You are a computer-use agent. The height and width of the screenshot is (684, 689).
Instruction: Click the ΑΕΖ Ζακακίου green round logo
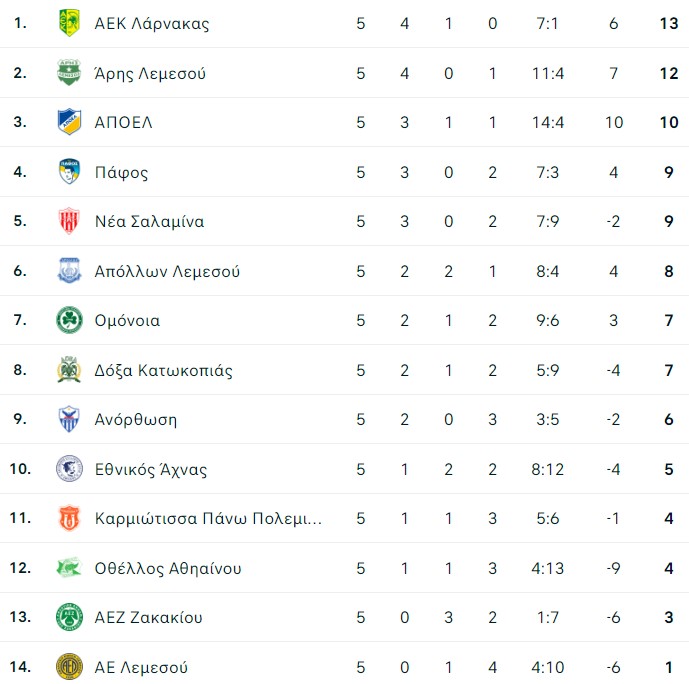69,617
